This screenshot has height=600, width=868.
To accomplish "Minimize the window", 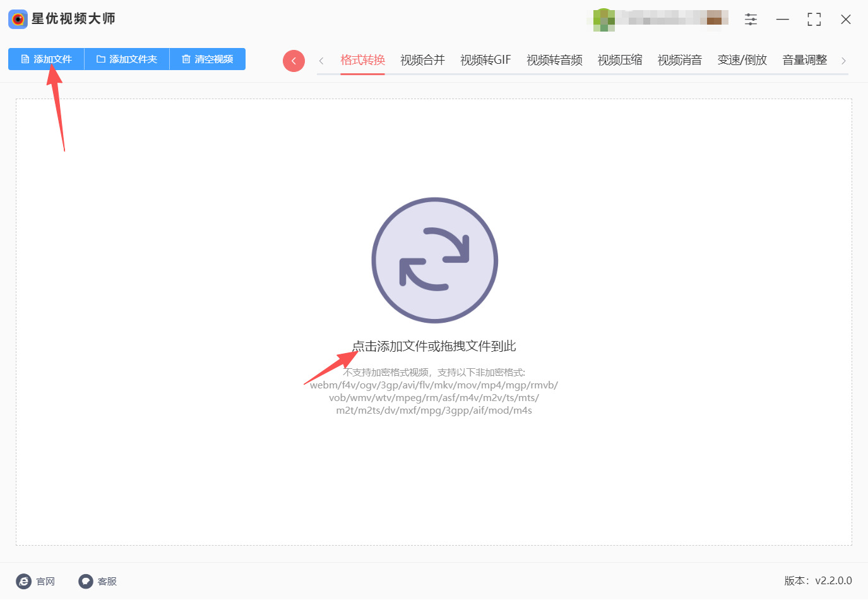I will coord(783,20).
